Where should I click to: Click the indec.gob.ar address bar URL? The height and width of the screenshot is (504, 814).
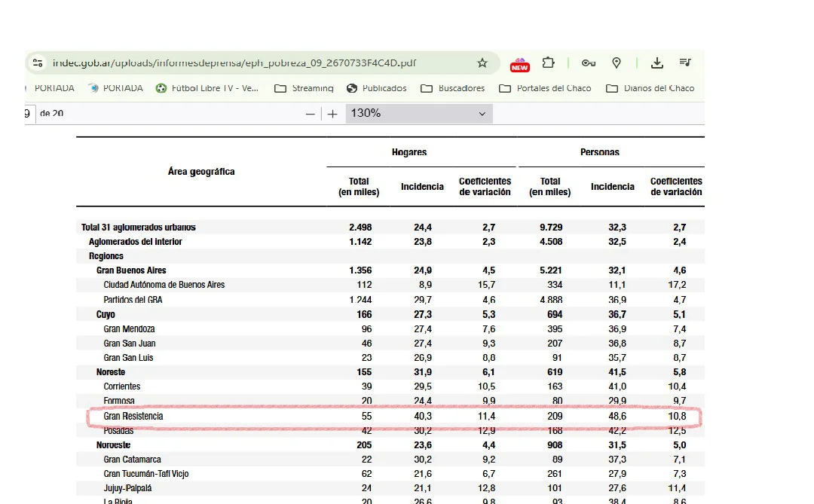click(x=234, y=63)
